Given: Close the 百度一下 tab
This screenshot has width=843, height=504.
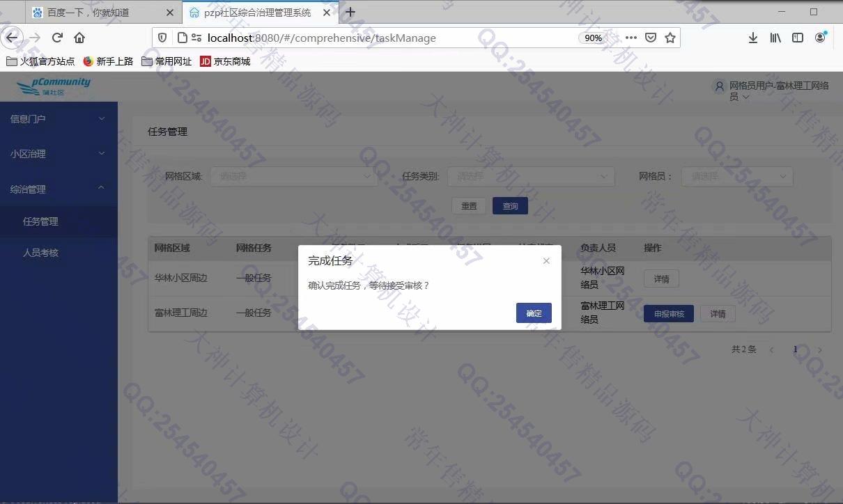Looking at the screenshot, I should 171,13.
